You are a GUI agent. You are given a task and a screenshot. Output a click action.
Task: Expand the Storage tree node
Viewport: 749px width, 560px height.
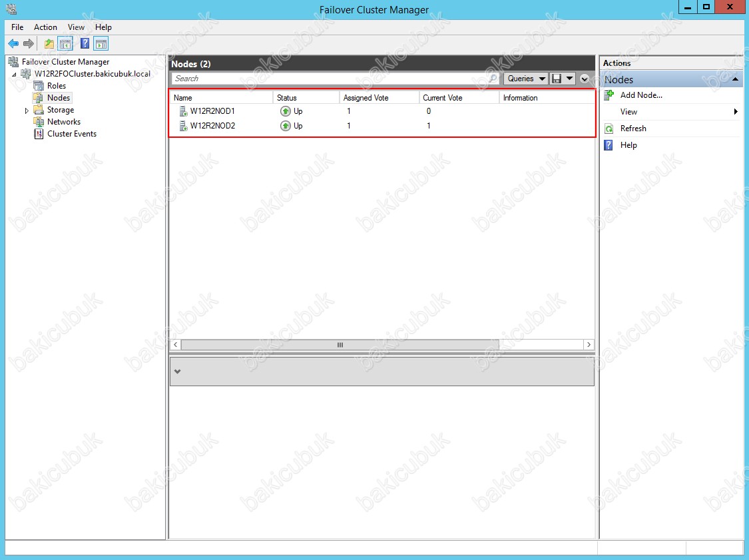pos(27,111)
